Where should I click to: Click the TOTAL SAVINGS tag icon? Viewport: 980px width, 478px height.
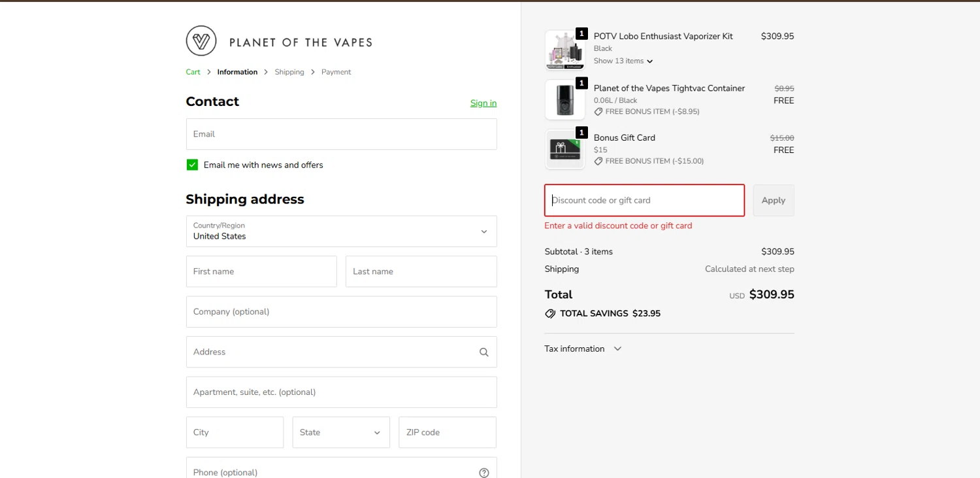click(550, 314)
